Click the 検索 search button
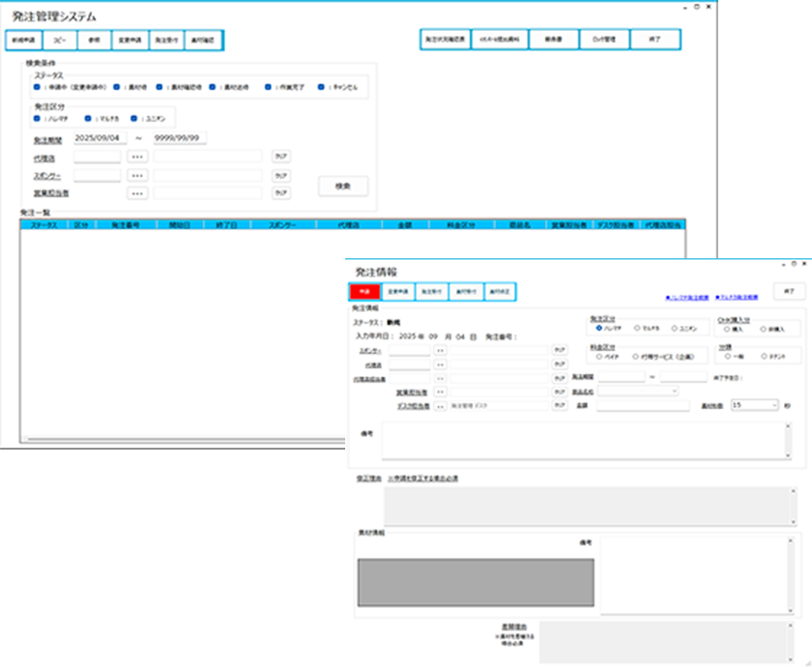This screenshot has height=667, width=812. (343, 187)
